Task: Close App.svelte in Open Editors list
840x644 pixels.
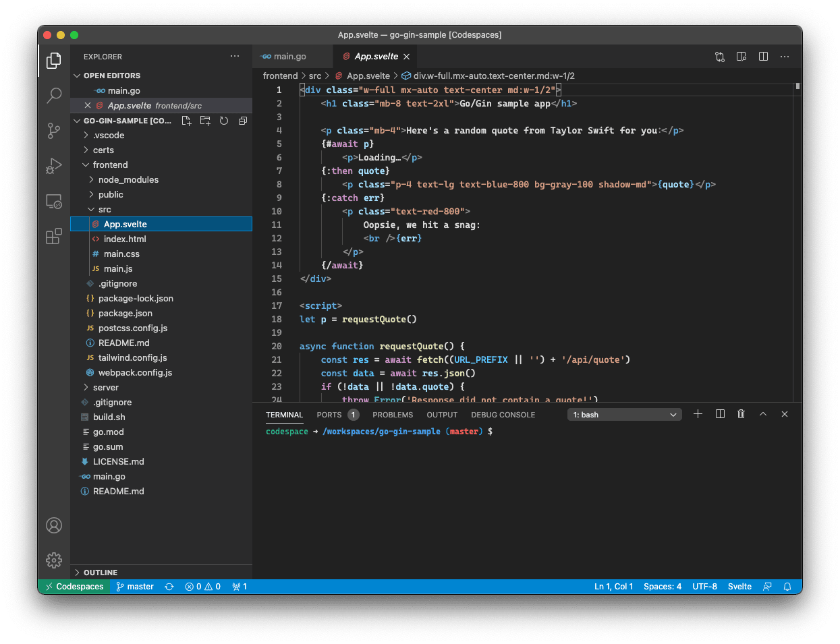Action: pos(88,105)
